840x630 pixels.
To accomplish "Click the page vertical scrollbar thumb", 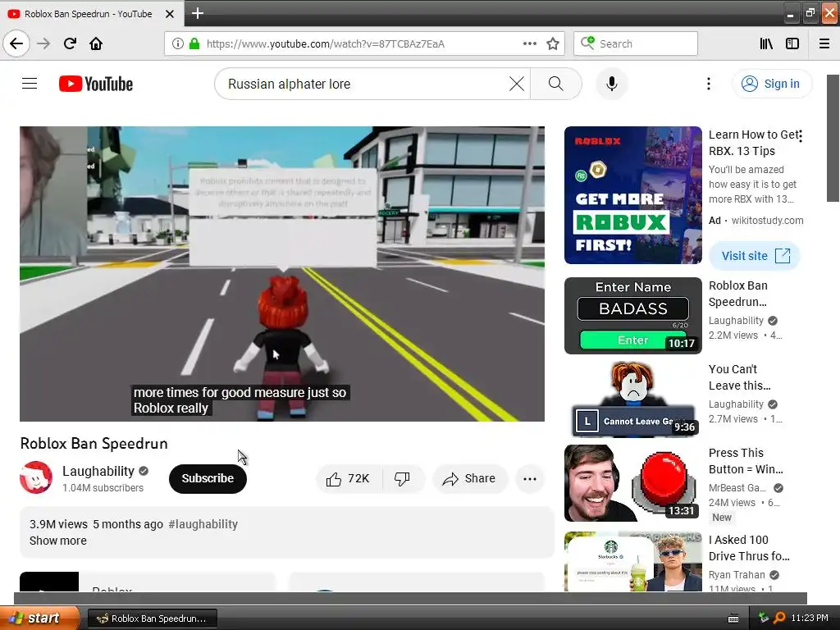I will click(833, 138).
